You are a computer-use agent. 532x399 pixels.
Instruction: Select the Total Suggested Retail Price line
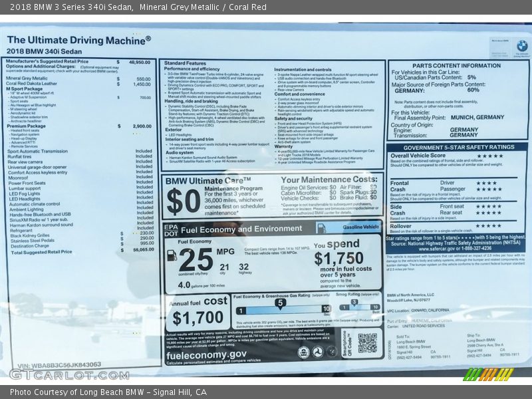point(41,252)
